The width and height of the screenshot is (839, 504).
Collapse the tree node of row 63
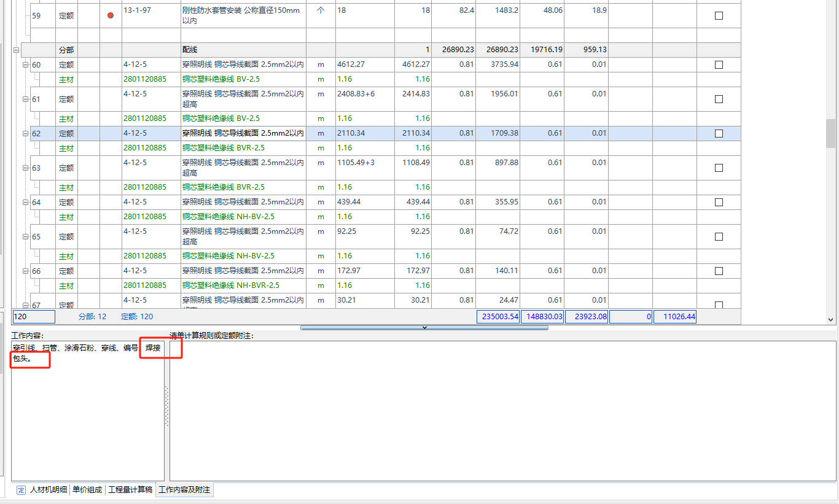click(x=26, y=168)
